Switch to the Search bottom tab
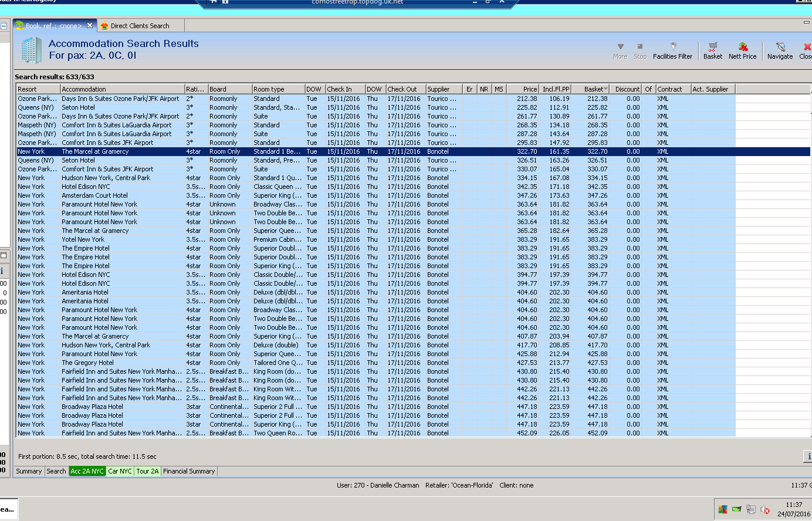 56,471
